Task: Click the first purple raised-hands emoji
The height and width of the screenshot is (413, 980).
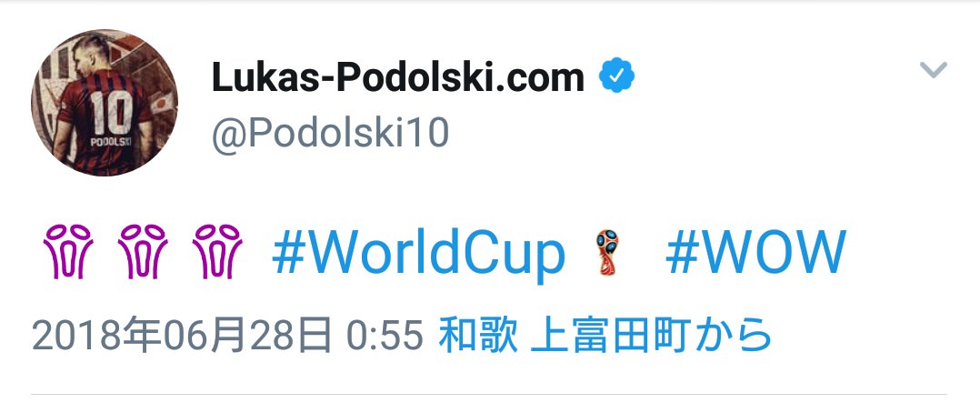Action: click(68, 251)
